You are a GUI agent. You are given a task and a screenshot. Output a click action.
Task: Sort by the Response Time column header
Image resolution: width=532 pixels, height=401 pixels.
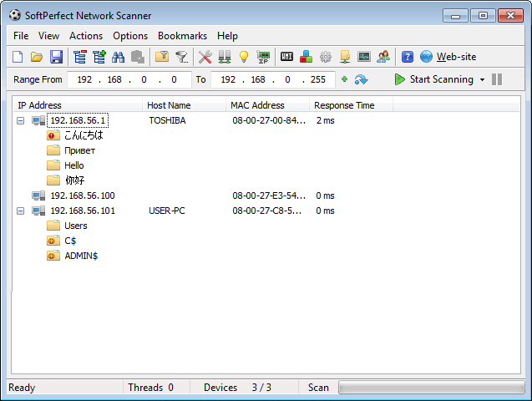(351, 105)
